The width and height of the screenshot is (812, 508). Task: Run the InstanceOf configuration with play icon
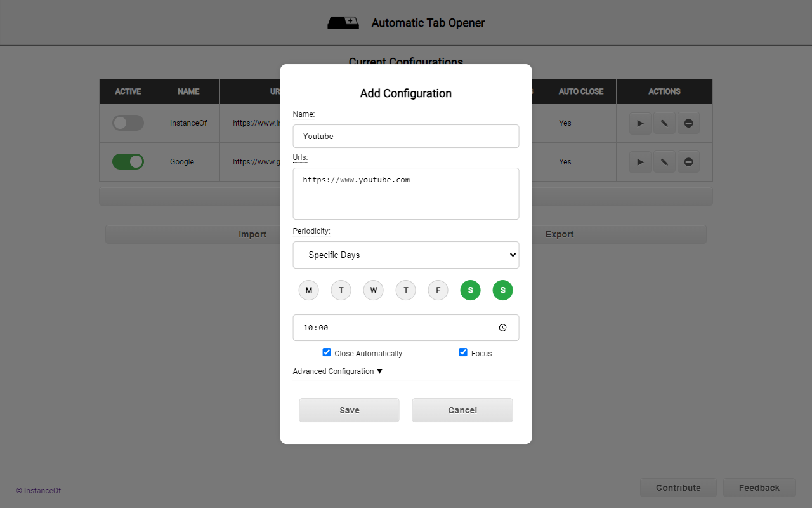click(640, 123)
